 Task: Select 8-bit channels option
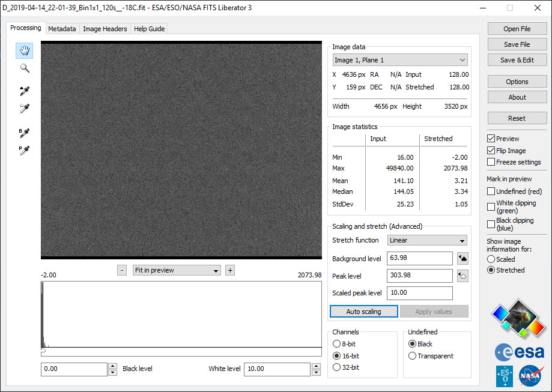[x=336, y=344]
